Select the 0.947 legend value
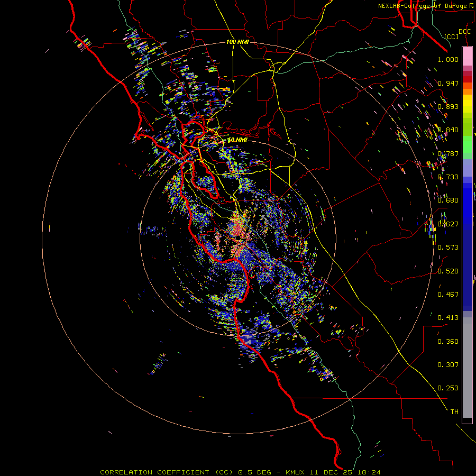Viewport: 476px width, 476px height. 448,83
